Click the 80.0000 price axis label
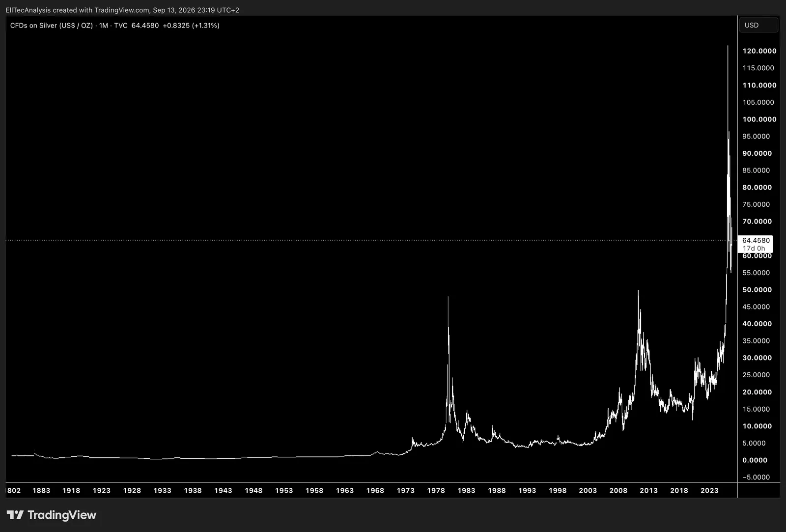 point(757,188)
